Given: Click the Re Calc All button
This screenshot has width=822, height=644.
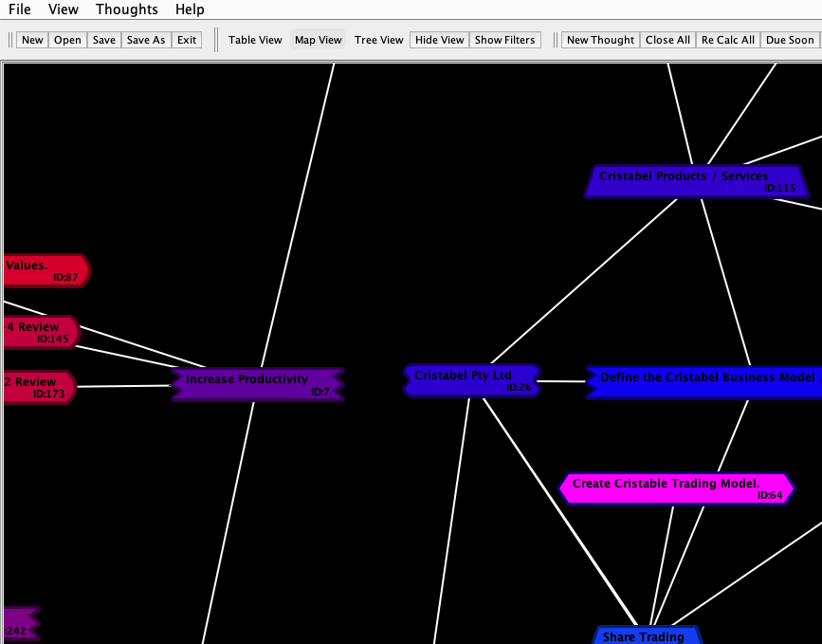Looking at the screenshot, I should tap(727, 40).
